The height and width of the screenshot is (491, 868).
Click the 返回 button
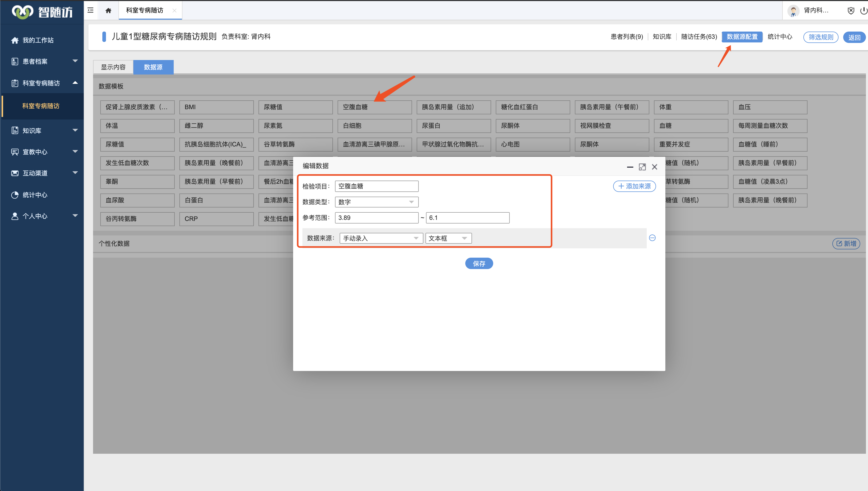854,37
